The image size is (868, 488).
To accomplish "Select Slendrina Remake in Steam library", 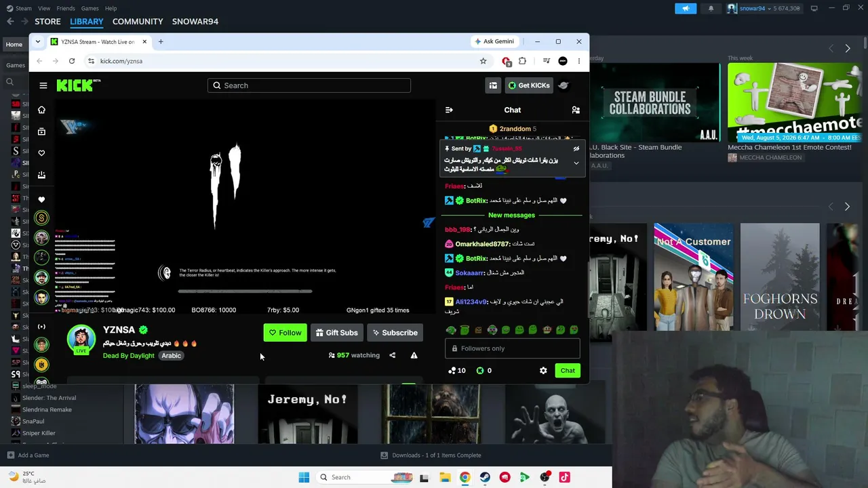I will (47, 409).
